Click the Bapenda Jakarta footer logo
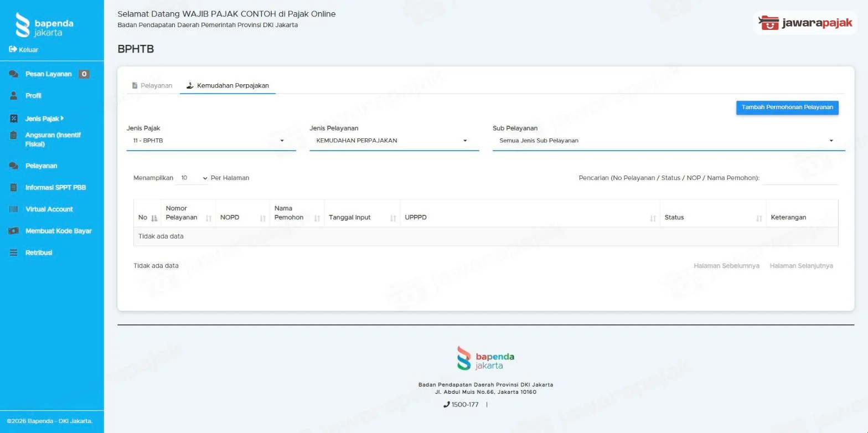 click(x=485, y=358)
